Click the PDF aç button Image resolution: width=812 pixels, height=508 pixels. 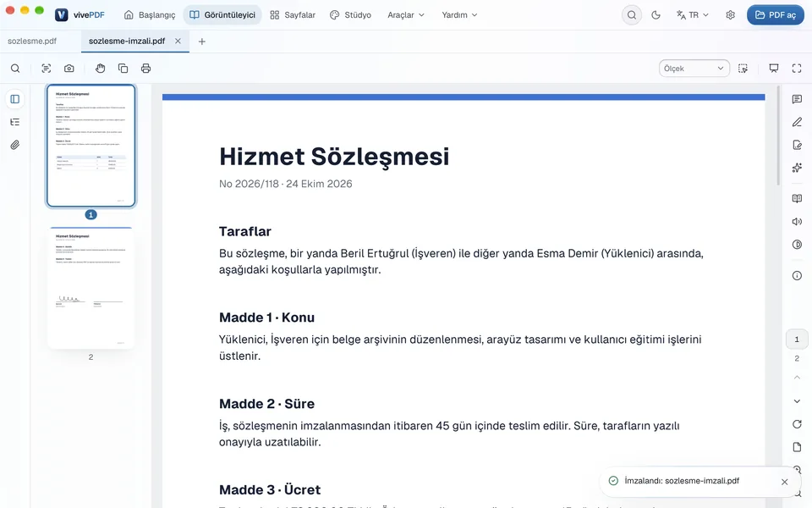click(x=776, y=15)
